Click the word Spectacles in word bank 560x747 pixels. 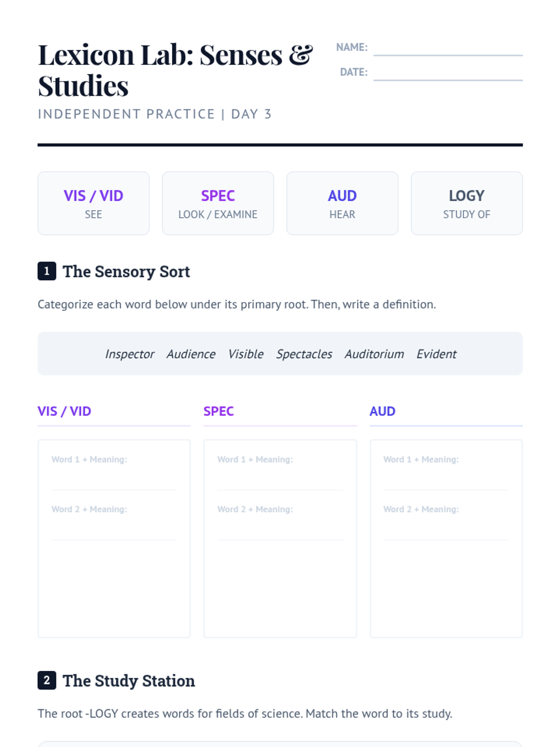[x=304, y=354]
